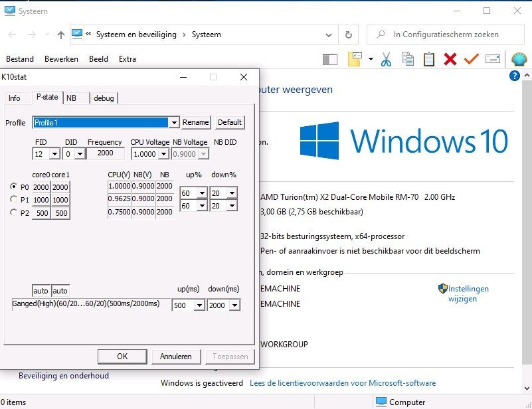Click the refresh icon beside address bar
The image size is (532, 409).
tap(349, 35)
